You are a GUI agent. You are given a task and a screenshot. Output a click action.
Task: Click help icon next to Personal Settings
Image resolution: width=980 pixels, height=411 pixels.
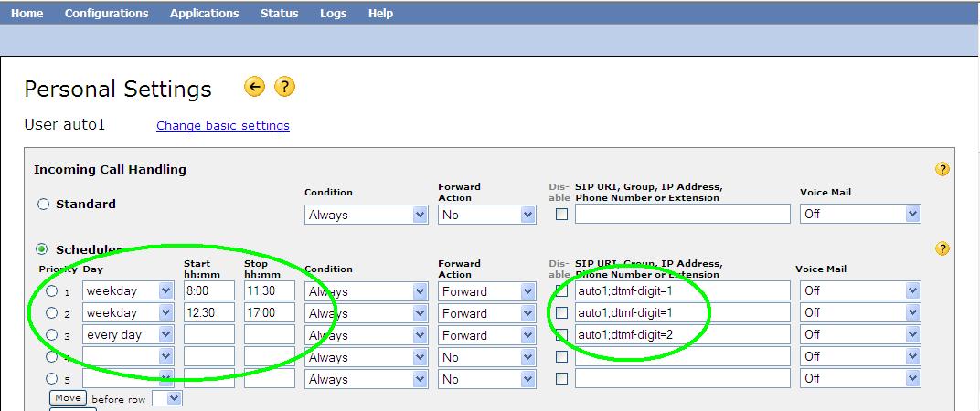click(x=284, y=87)
